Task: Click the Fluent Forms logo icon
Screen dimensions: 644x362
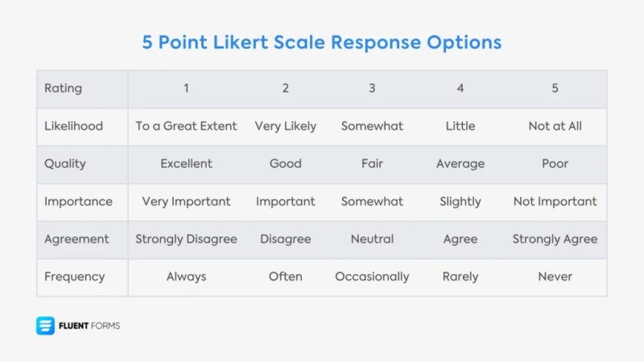Action: pos(45,326)
